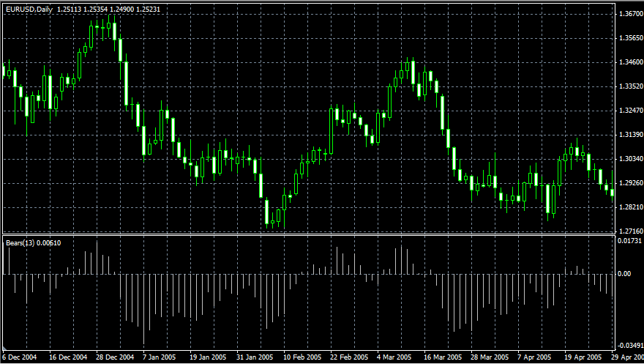Select the 1.35650 price level label
The width and height of the screenshot is (644, 364).
[630, 38]
